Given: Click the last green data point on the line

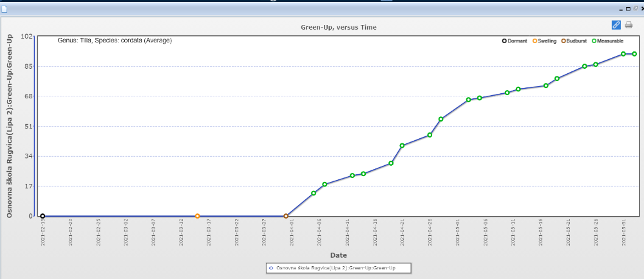Looking at the screenshot, I should pos(634,54).
